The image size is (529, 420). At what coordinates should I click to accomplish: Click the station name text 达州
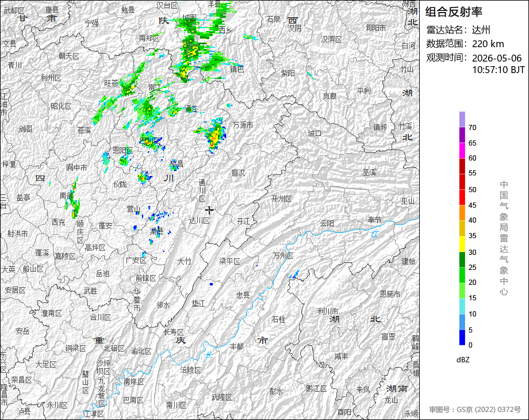[x=481, y=30]
